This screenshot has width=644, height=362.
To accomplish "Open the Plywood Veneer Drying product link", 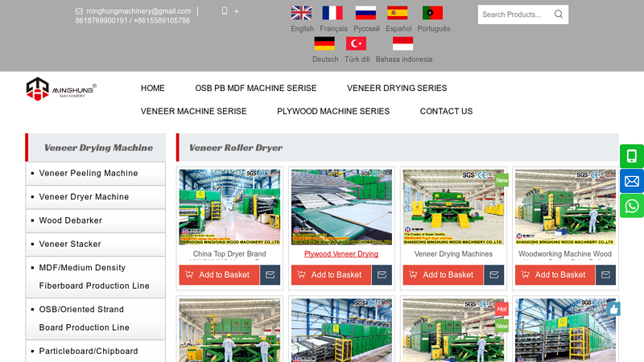I will coord(341,254).
